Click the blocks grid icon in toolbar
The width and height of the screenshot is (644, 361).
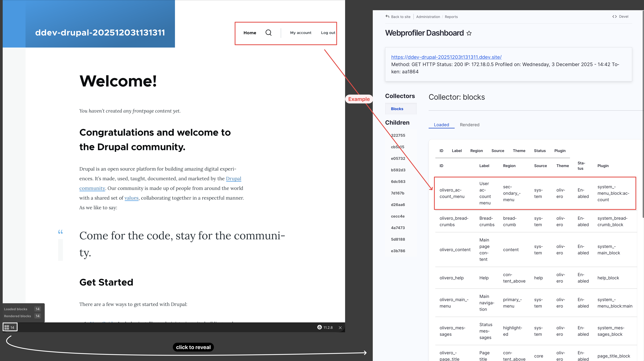click(x=7, y=327)
